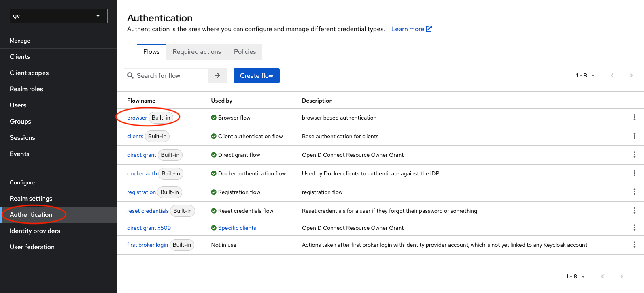Open bottom 1 - 8 pagination dropdown

pyautogui.click(x=576, y=276)
